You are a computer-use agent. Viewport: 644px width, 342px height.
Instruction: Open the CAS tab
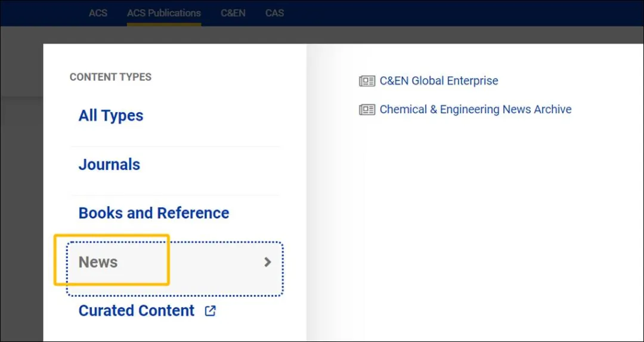click(x=275, y=13)
